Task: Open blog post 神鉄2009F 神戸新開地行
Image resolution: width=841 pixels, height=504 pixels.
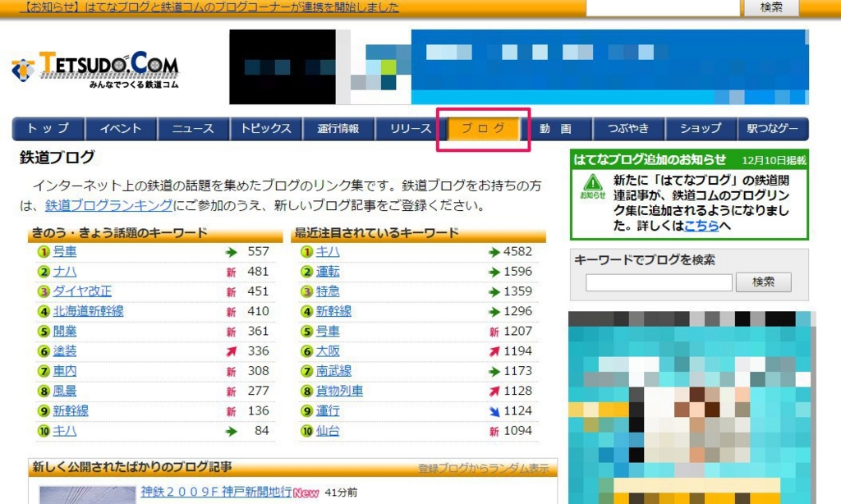Action: click(216, 492)
